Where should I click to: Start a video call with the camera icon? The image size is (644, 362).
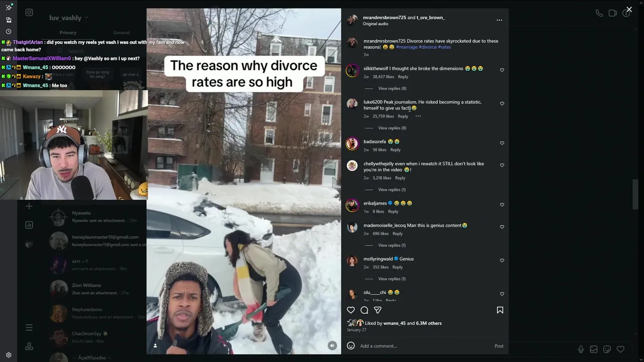click(x=613, y=13)
